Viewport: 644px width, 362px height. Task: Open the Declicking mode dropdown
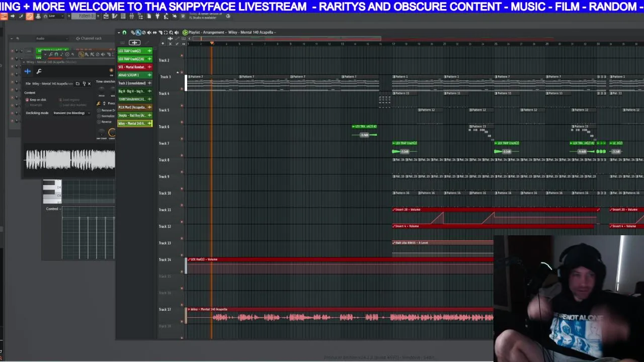(x=71, y=113)
